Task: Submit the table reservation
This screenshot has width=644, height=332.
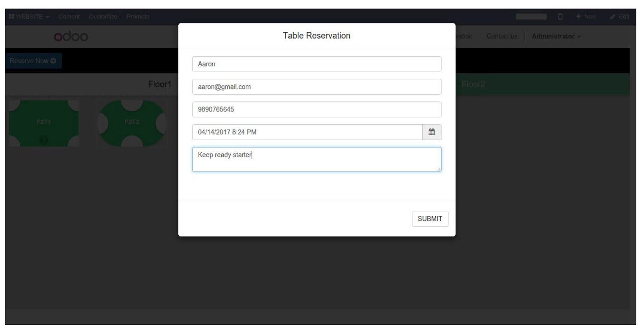Action: (x=430, y=219)
